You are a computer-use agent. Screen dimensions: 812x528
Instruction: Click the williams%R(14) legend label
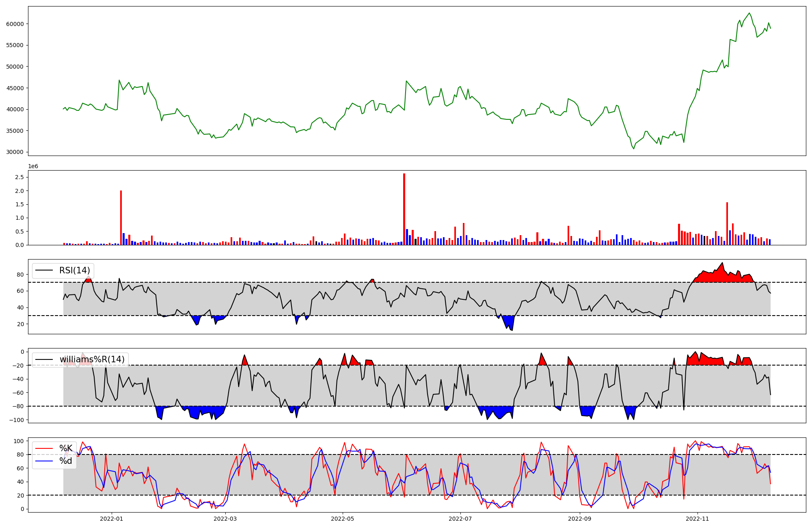click(x=92, y=359)
